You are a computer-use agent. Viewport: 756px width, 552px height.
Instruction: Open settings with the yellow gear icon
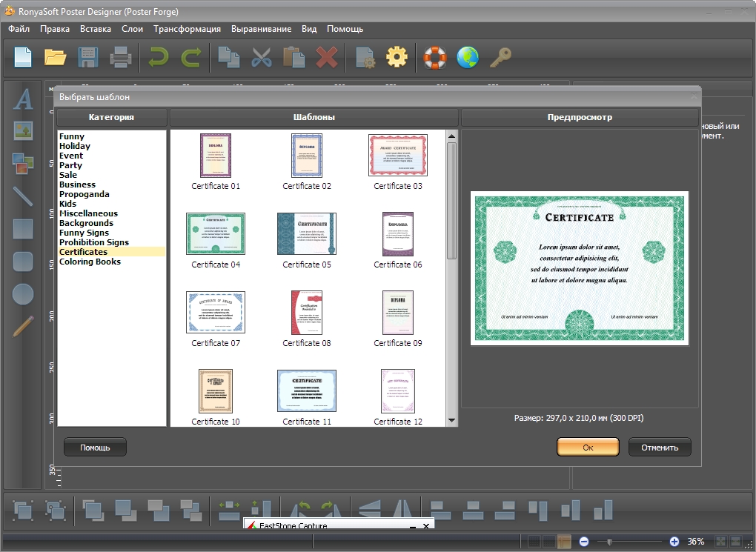(397, 57)
